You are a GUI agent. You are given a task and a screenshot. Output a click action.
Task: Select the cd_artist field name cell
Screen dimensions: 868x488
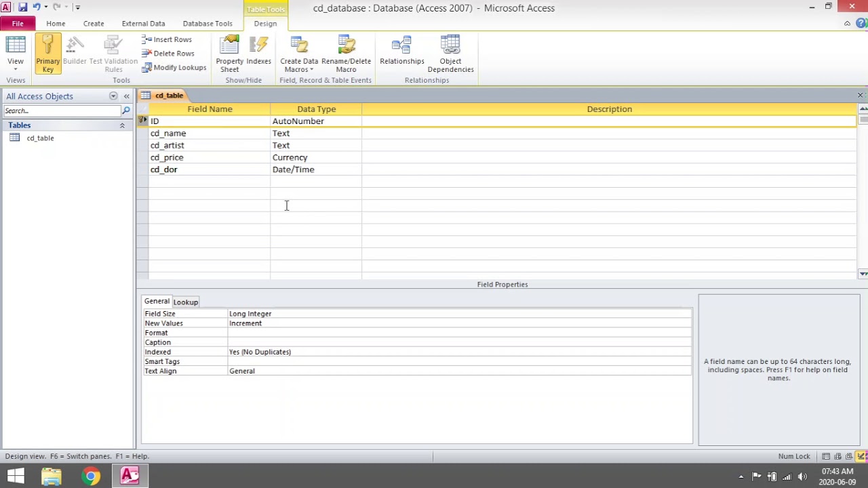tap(210, 146)
